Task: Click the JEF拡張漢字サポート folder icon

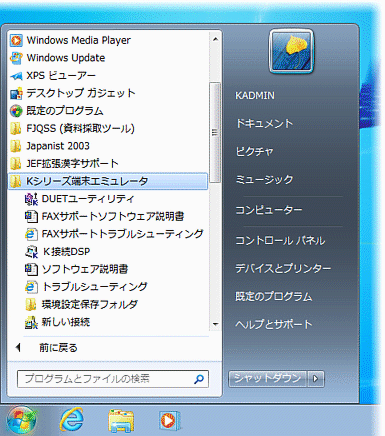Action: tap(15, 164)
